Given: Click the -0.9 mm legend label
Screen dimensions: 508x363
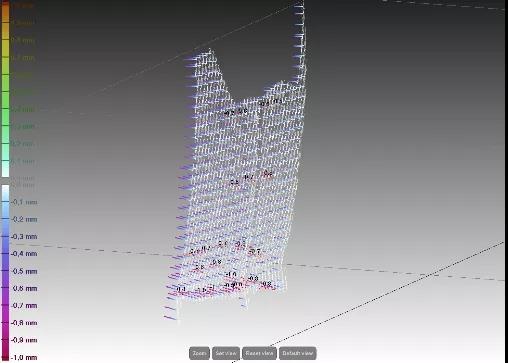Looking at the screenshot, I should 24,340.
